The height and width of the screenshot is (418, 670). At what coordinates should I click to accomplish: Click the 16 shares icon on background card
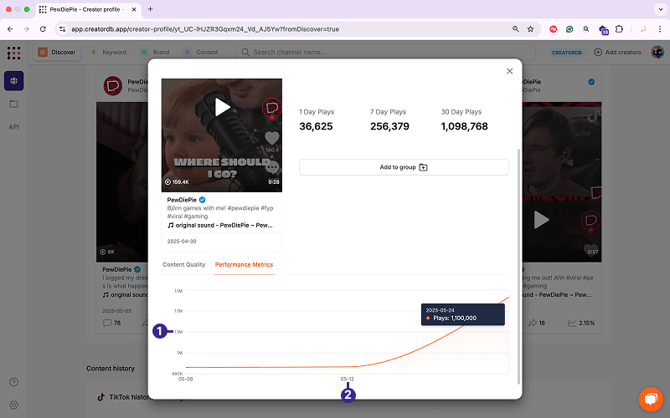coord(533,323)
